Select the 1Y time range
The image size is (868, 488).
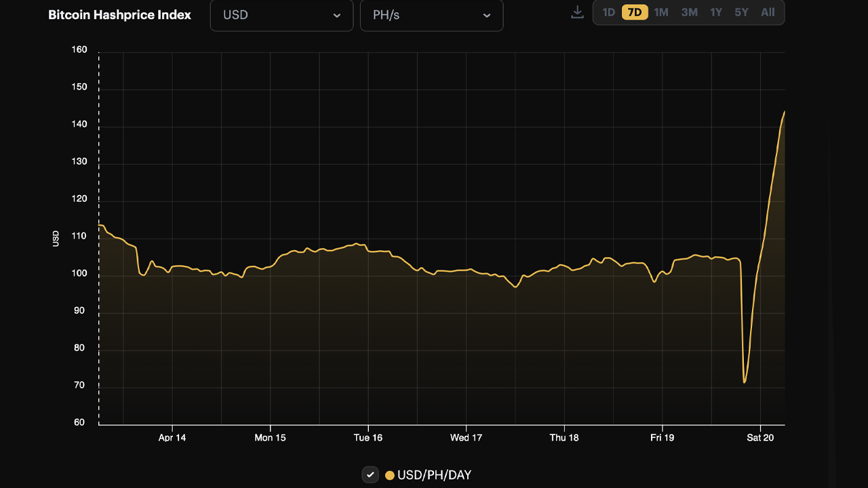point(715,12)
